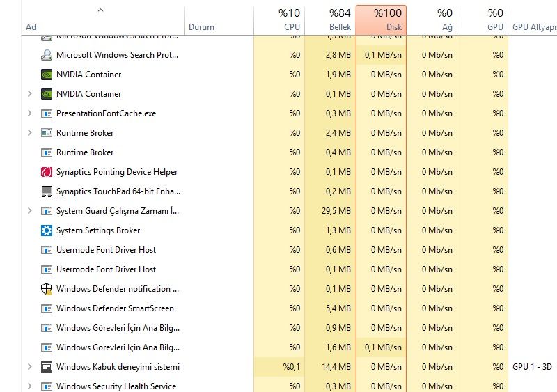
Task: Select the Windows Security Health Service name
Action: pos(116,386)
